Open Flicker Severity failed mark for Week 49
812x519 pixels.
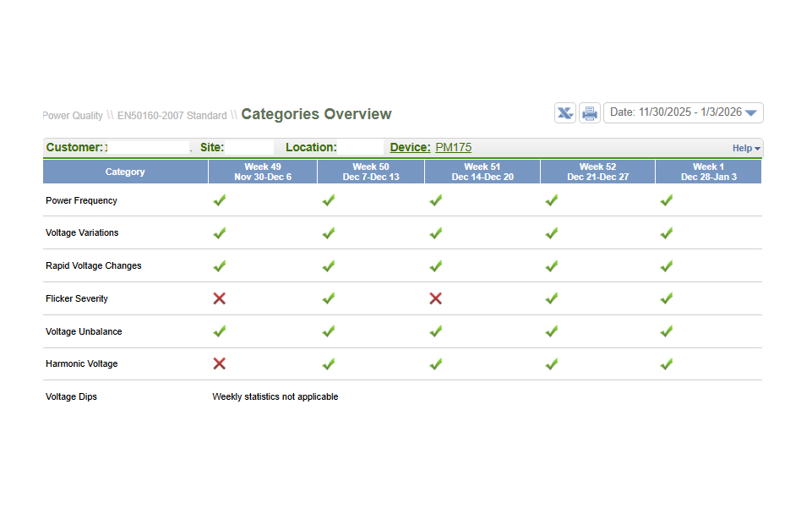click(x=220, y=298)
